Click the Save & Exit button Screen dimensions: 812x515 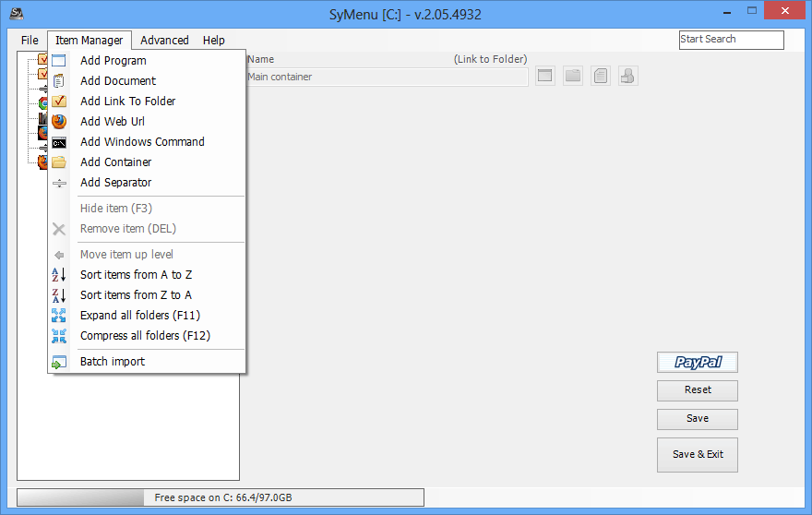coord(697,455)
